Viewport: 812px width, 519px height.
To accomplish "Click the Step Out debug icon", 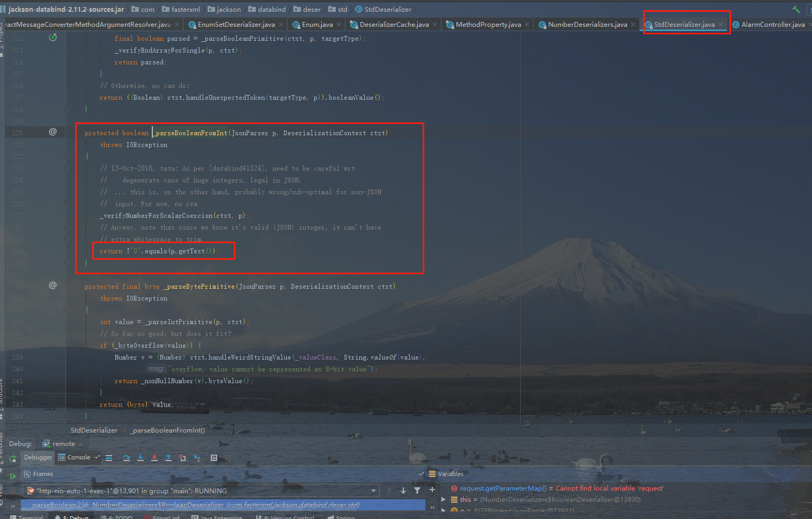I will pos(168,458).
